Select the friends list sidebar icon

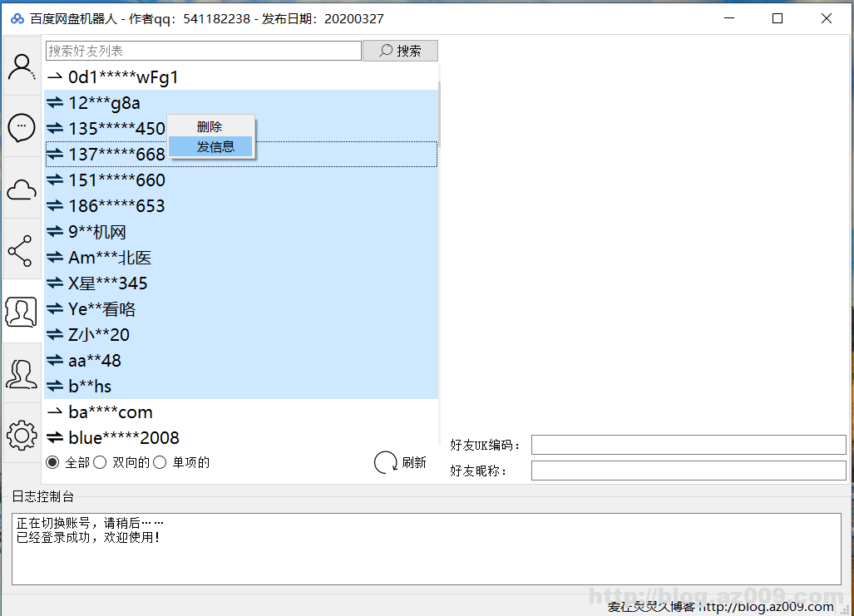pos(22,312)
